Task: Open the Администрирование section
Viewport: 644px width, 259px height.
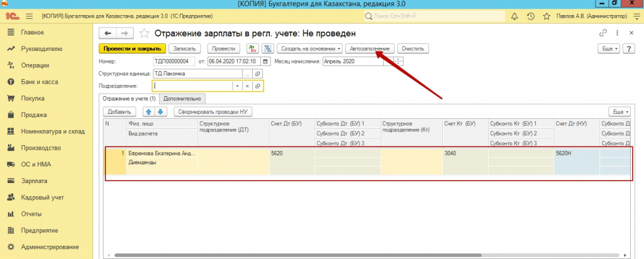Action: tap(50, 247)
